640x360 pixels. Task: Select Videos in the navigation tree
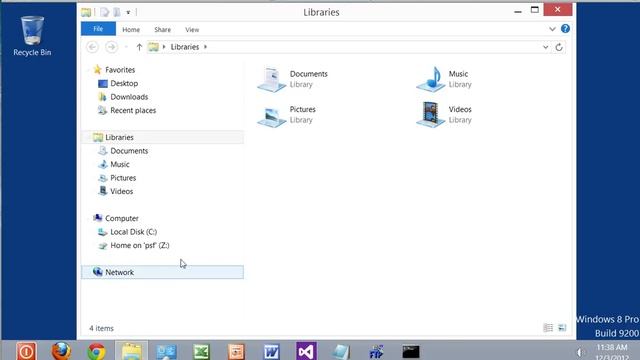click(x=121, y=191)
